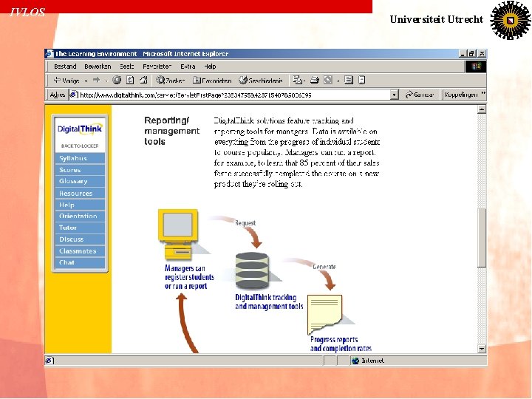
Task: Click the Koppelingen links label
Action: coord(461,95)
